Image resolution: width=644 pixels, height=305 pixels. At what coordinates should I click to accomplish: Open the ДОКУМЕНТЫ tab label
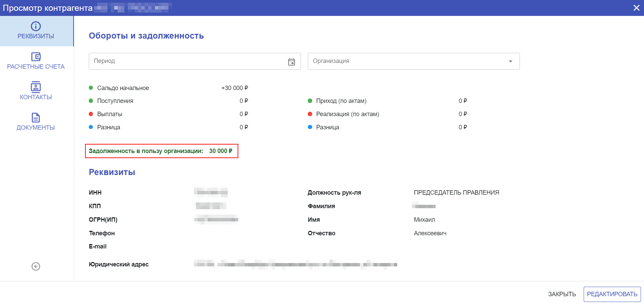pos(36,128)
